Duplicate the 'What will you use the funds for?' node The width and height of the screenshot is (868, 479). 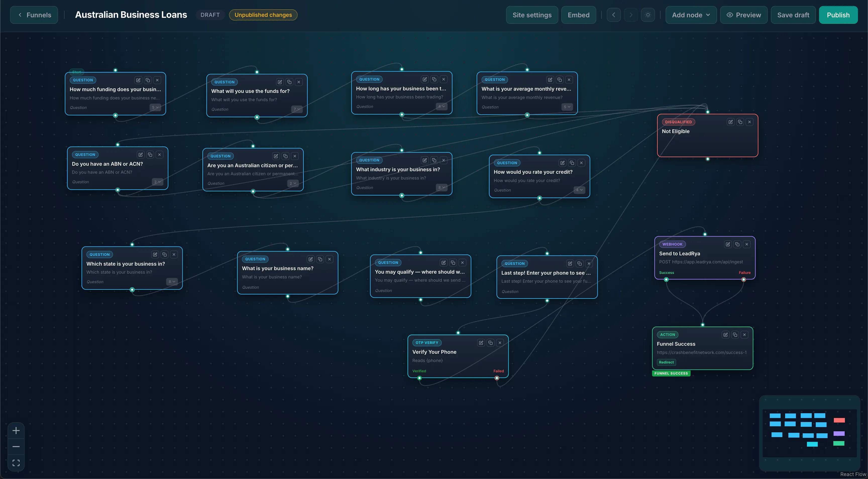tap(289, 82)
